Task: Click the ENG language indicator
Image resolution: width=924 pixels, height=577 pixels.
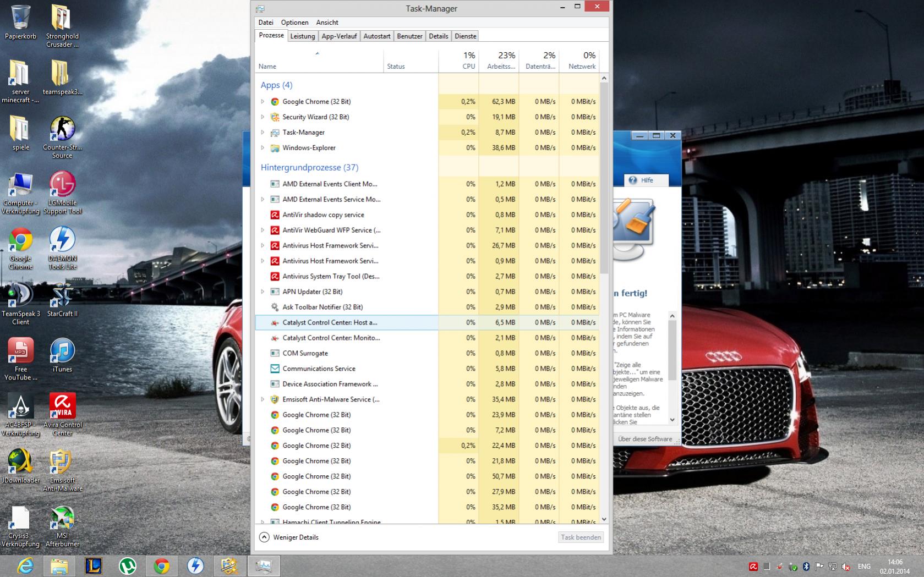Action: [x=864, y=567]
